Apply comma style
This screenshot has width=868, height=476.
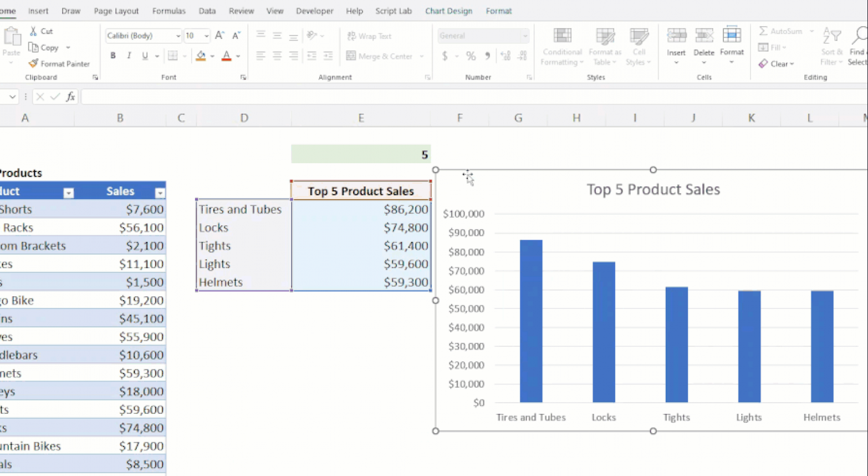pos(487,56)
